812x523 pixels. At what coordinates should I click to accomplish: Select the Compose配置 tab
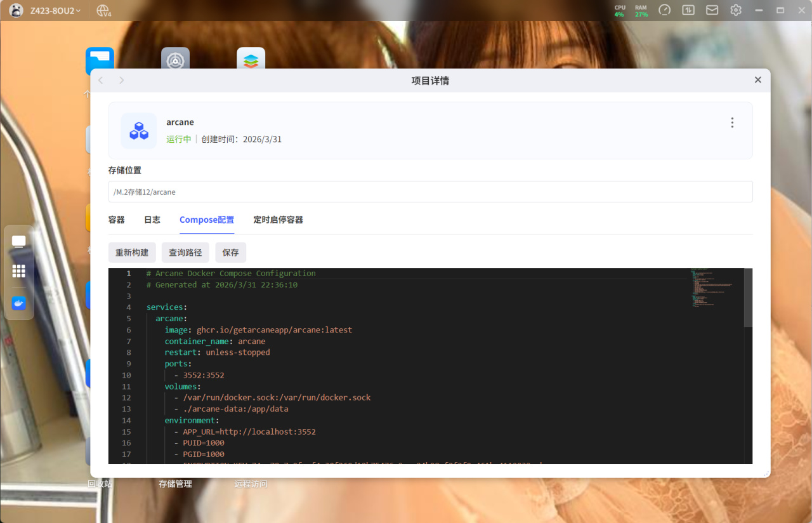pyautogui.click(x=207, y=220)
